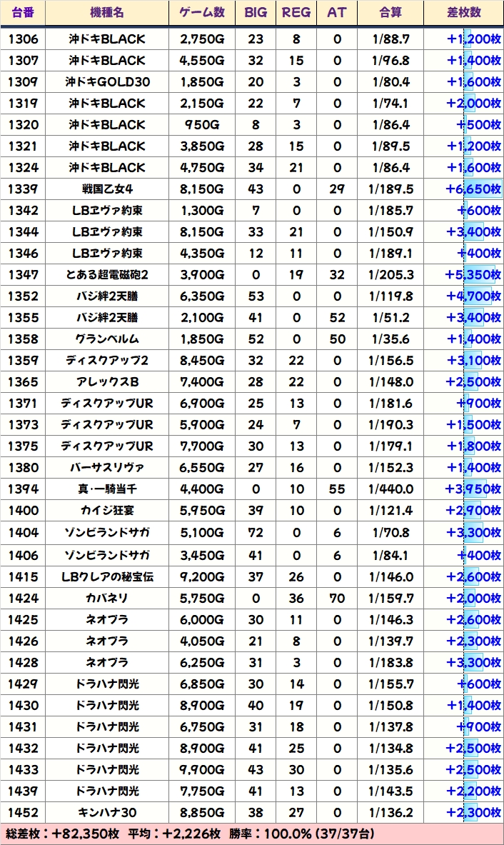Click the +5,350枚 difference bar
The width and height of the screenshot is (504, 845).
click(473, 275)
